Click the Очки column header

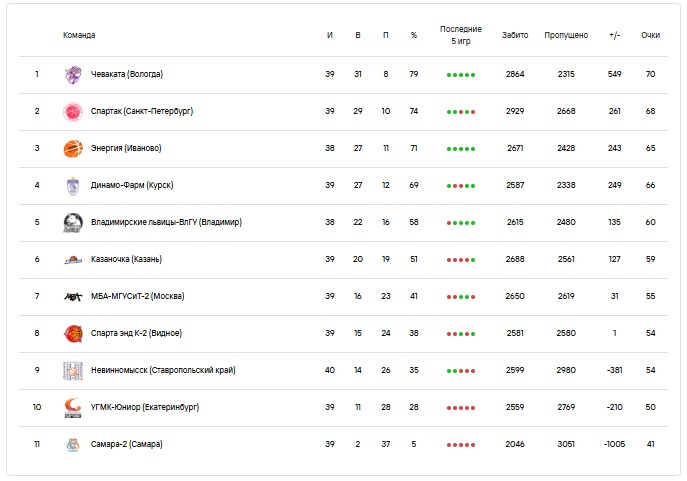click(x=650, y=35)
